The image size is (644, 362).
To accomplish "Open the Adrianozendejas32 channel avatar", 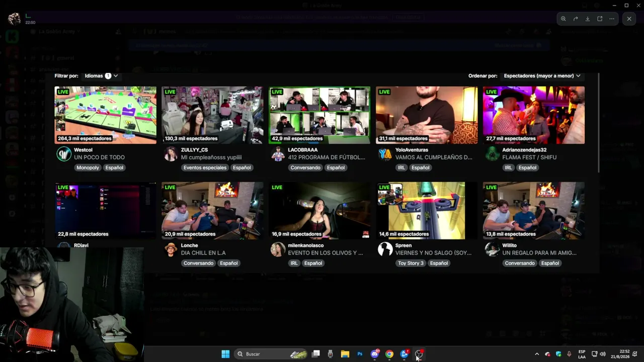I will 492,154.
